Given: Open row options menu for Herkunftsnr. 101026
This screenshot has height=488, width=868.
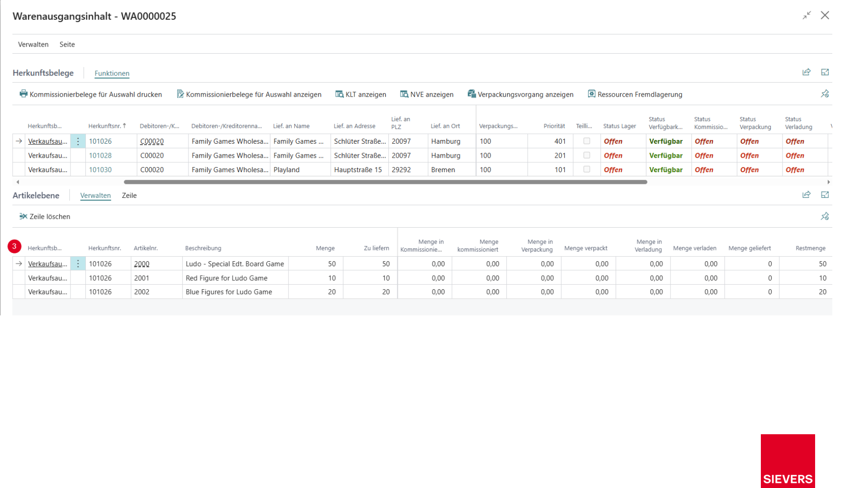Looking at the screenshot, I should [x=78, y=141].
